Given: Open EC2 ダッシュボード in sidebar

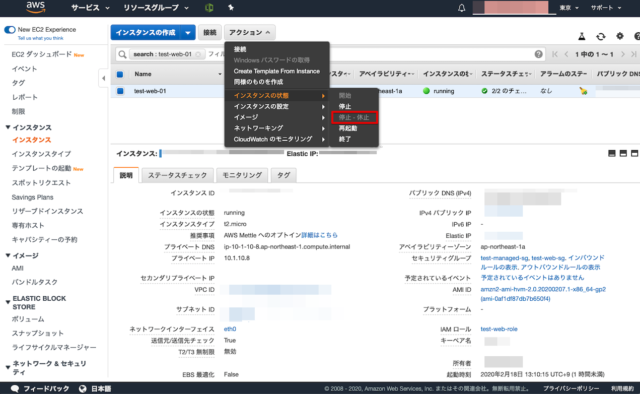Looking at the screenshot, I should tap(42, 54).
